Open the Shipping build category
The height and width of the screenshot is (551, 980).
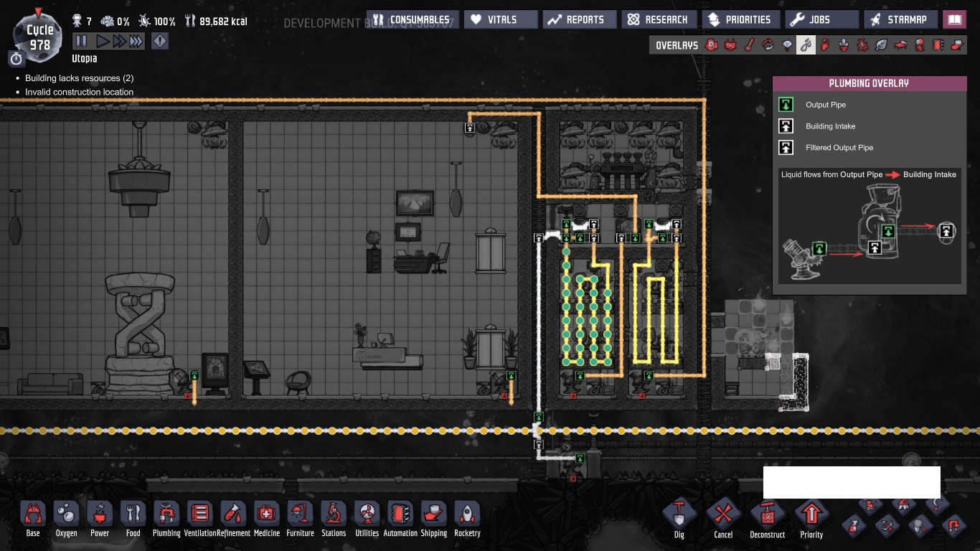434,519
